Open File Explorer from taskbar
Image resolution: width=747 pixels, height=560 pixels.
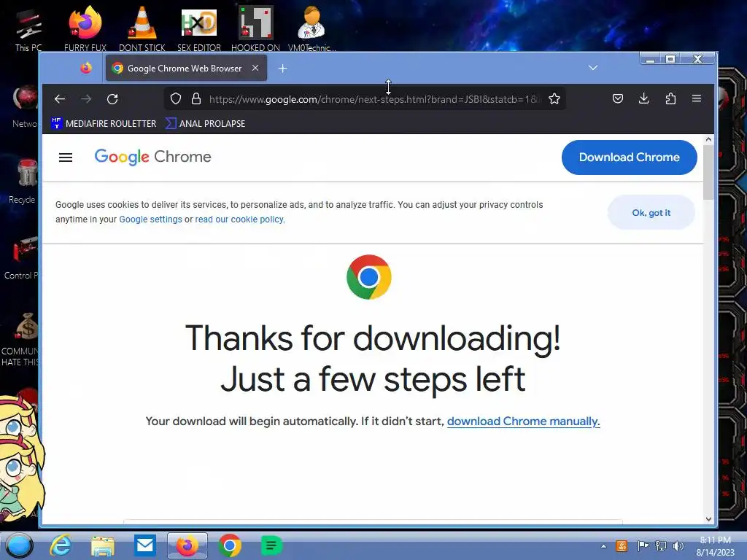(x=103, y=545)
